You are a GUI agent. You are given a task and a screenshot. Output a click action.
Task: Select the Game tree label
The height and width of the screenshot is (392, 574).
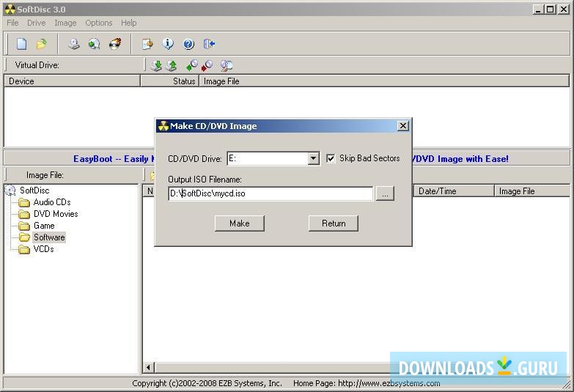(44, 226)
